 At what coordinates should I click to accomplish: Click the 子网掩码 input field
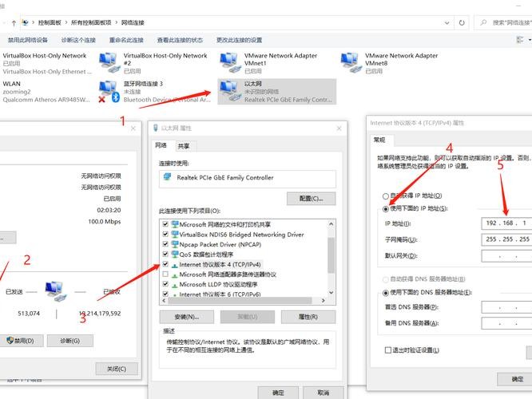coord(506,239)
